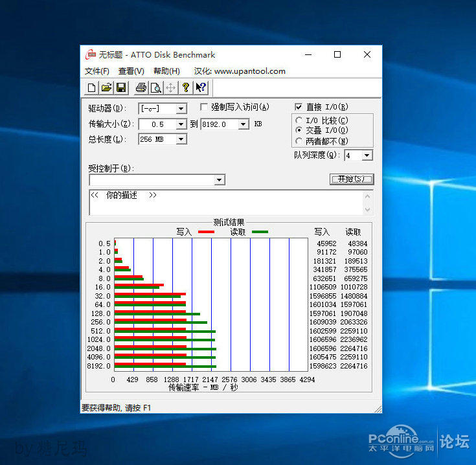Open the 256 MB total length dropdown

[181, 139]
